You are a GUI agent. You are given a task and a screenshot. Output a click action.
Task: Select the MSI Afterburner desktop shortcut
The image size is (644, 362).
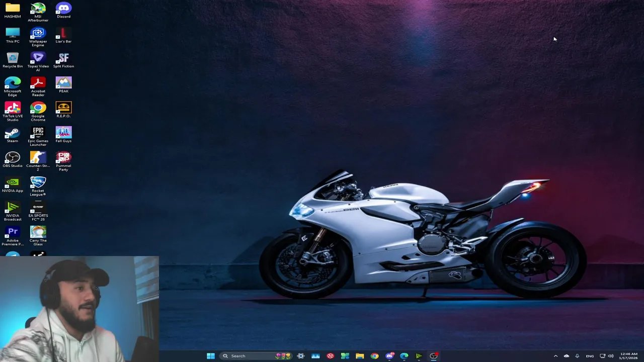point(38,12)
